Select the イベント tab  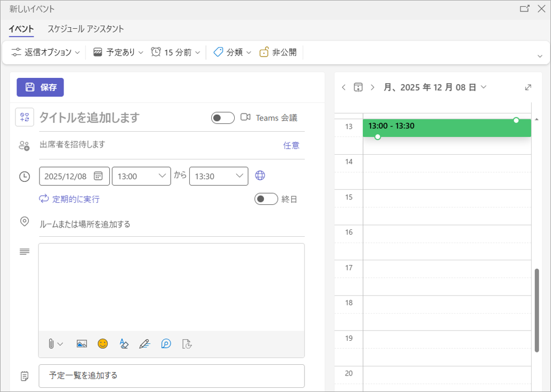point(21,29)
